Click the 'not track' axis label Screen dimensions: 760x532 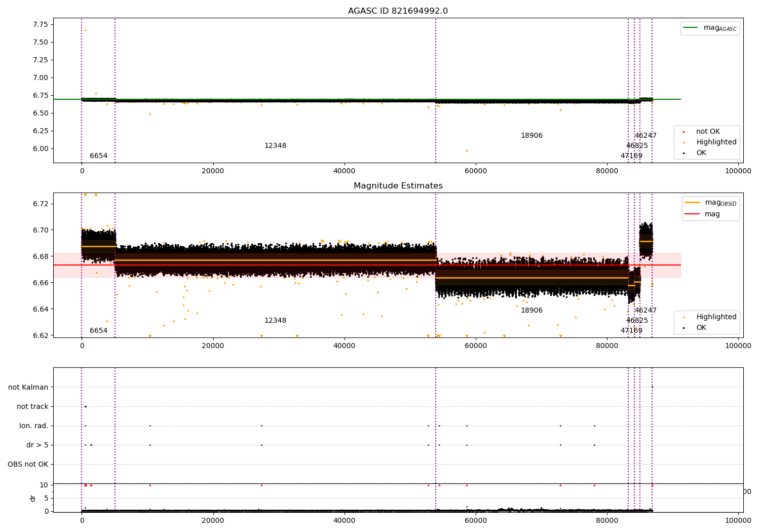tap(32, 407)
